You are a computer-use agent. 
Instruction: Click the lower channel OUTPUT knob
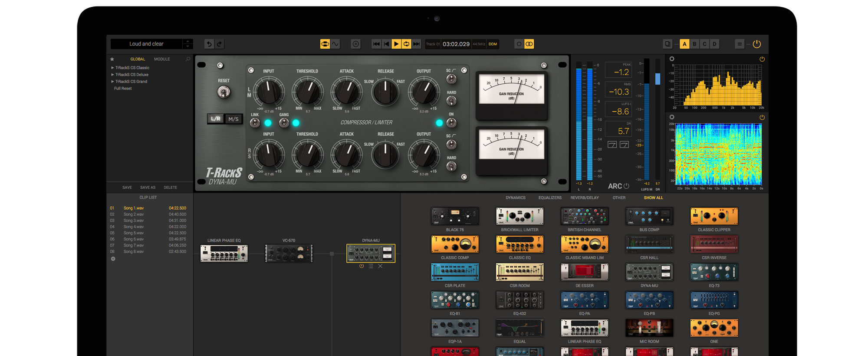click(424, 155)
